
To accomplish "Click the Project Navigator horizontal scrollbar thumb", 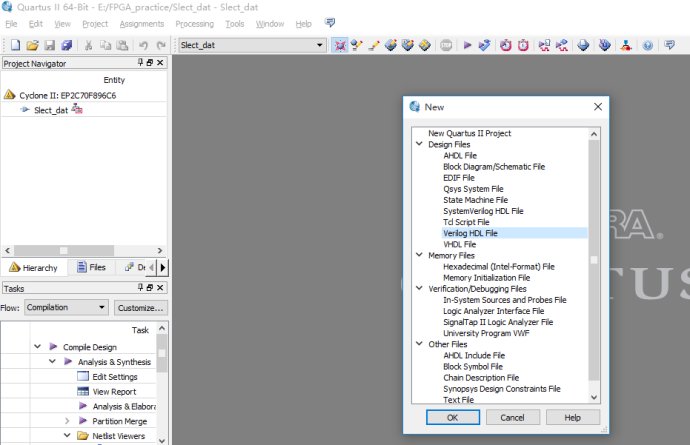I will click(x=64, y=250).
